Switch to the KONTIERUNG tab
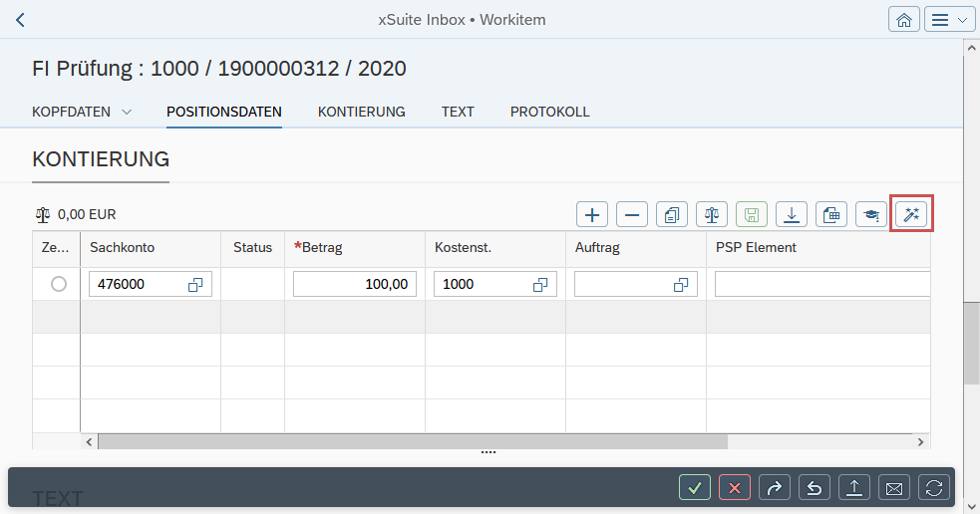 (x=361, y=112)
